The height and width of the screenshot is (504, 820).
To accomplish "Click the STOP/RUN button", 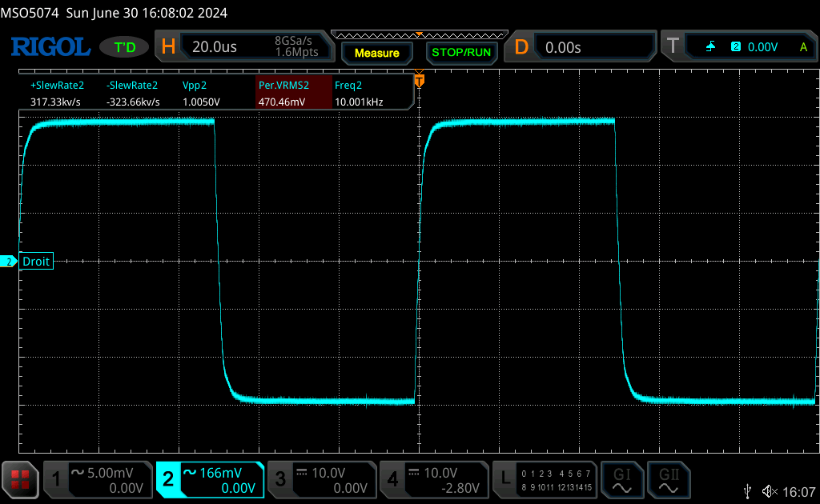I will (x=461, y=52).
